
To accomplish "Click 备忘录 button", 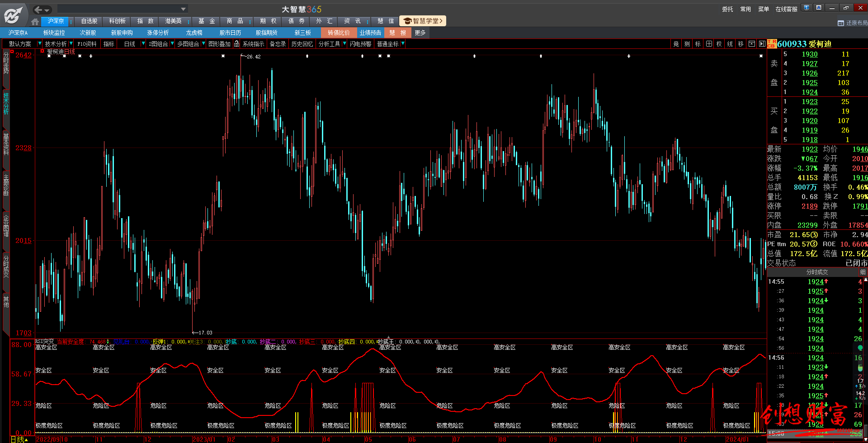I will pos(278,44).
